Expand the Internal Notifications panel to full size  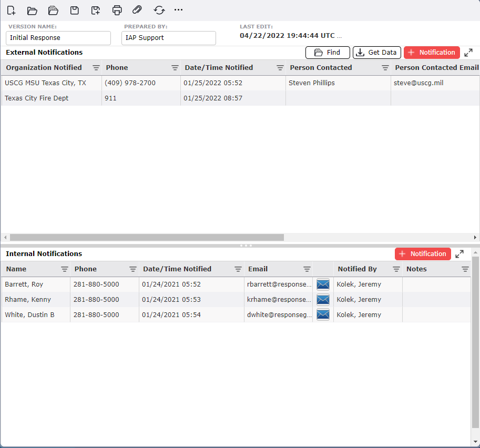click(459, 254)
